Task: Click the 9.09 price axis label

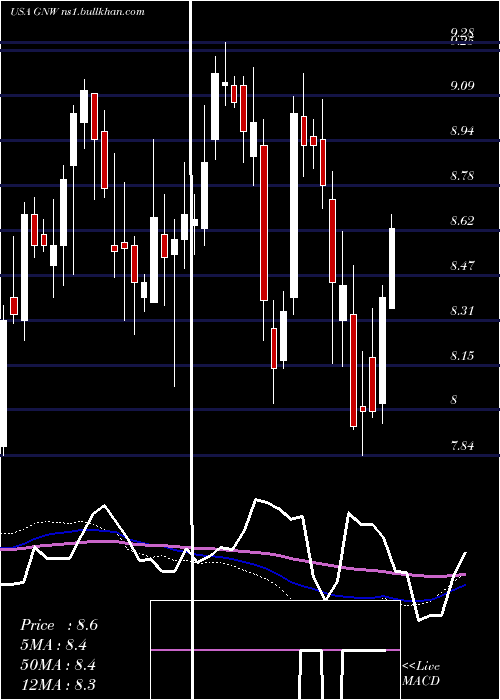Action: pos(462,85)
